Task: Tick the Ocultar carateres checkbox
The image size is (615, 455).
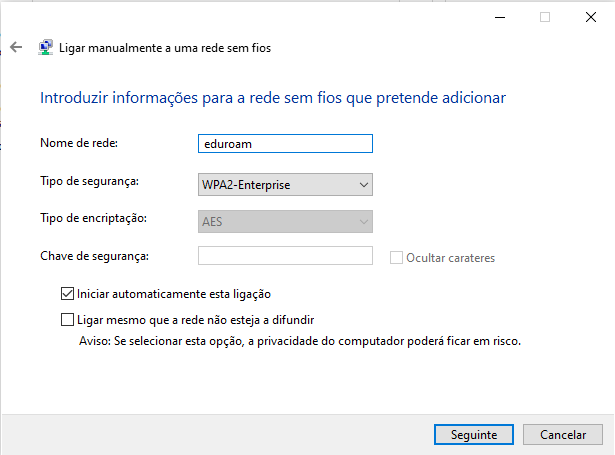Action: tap(396, 258)
